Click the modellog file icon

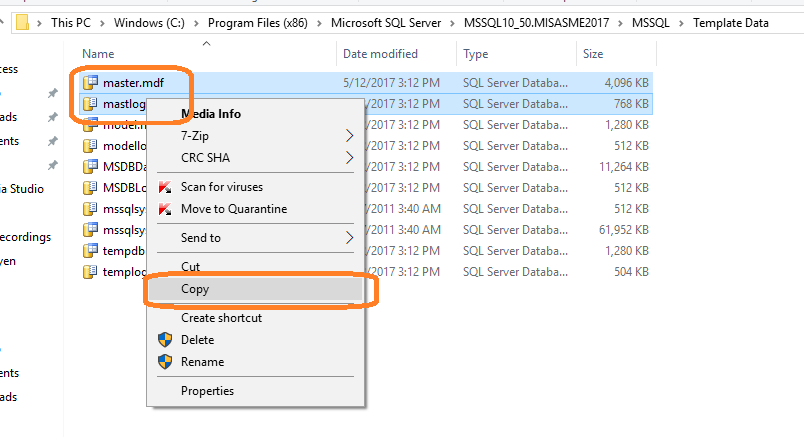90,145
